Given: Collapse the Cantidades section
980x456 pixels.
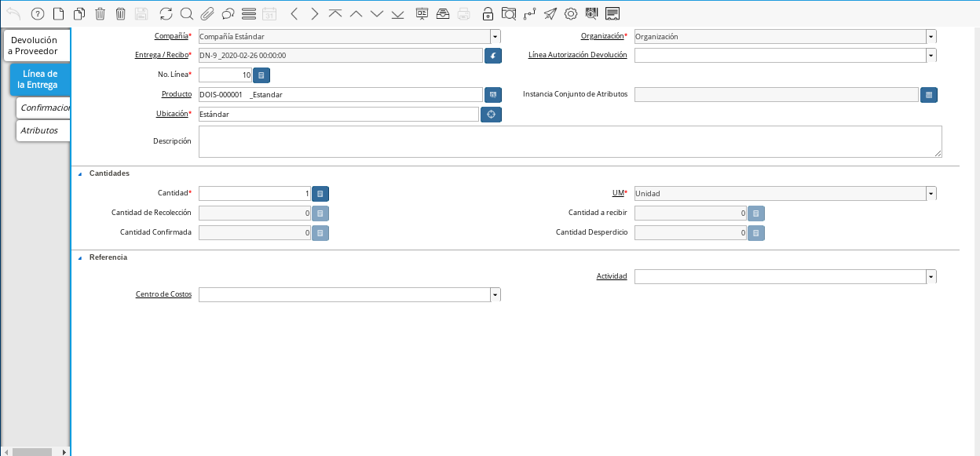Looking at the screenshot, I should tap(79, 173).
